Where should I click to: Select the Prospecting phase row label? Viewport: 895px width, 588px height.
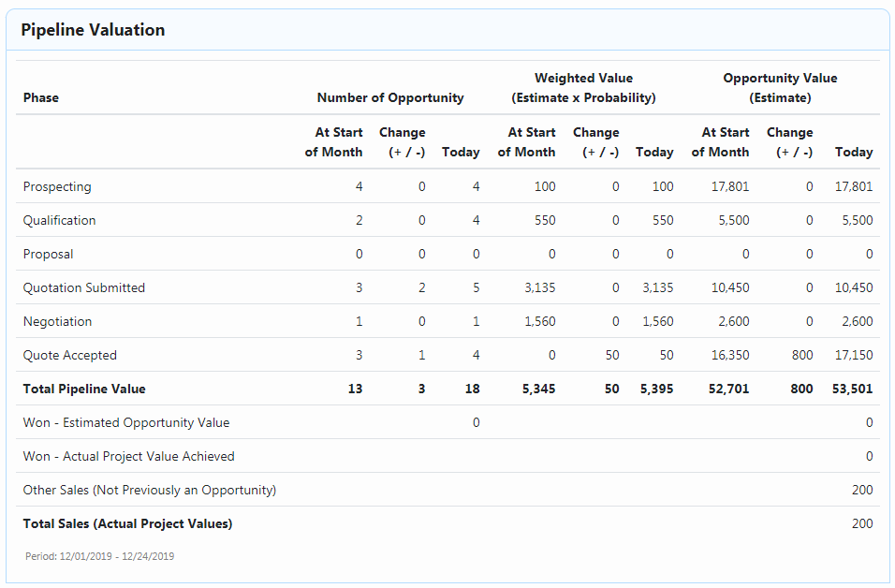pos(57,186)
